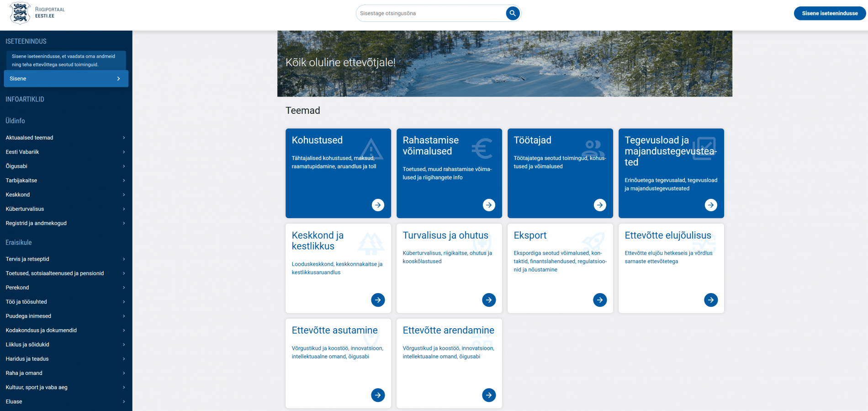
Task: Click arrow icon on Eksport card
Action: tap(600, 300)
